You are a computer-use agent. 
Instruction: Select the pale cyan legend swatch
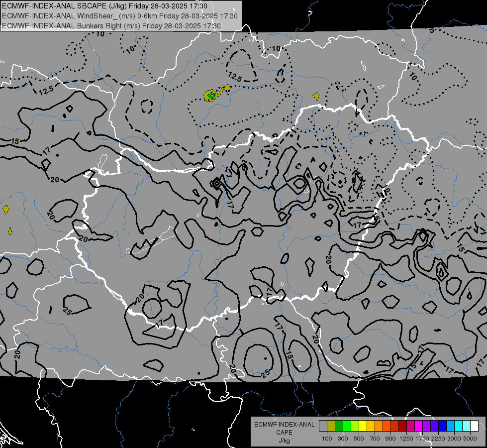pos(466,426)
